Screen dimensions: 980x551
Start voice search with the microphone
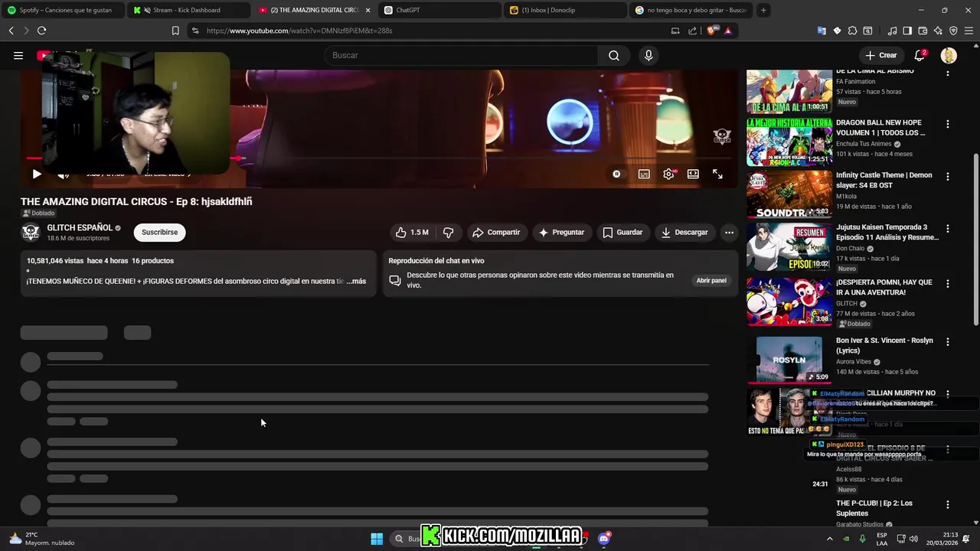click(648, 55)
